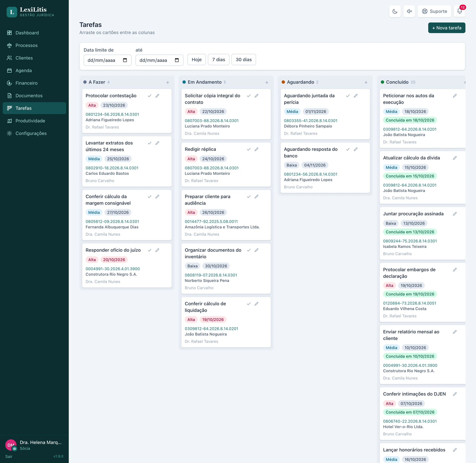Edit 'Conferir cálculo de liquidação' card
Screen dimensions: 476x463
click(256, 304)
